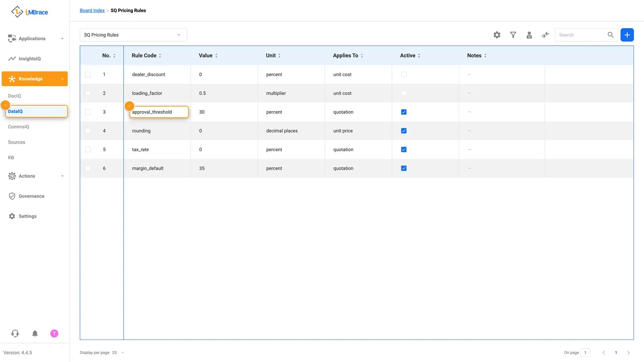Screen dimensions: 644x362
Task: Click the search magnifier icon
Action: 611,35
